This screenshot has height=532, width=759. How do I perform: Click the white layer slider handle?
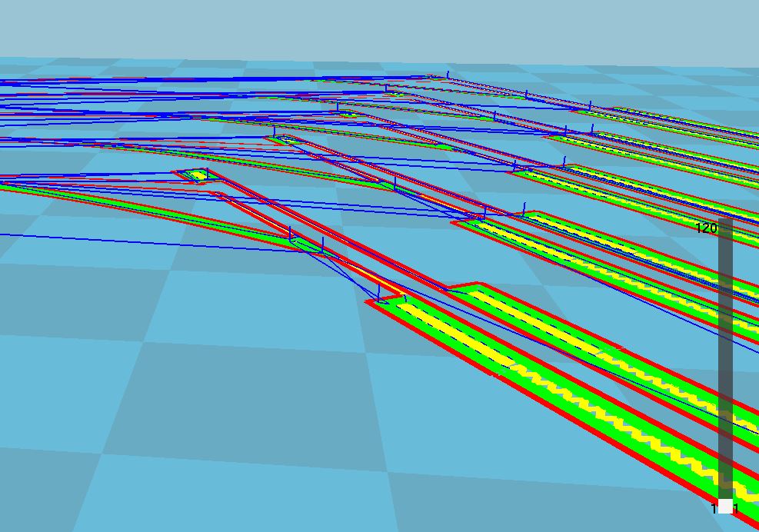tap(725, 506)
